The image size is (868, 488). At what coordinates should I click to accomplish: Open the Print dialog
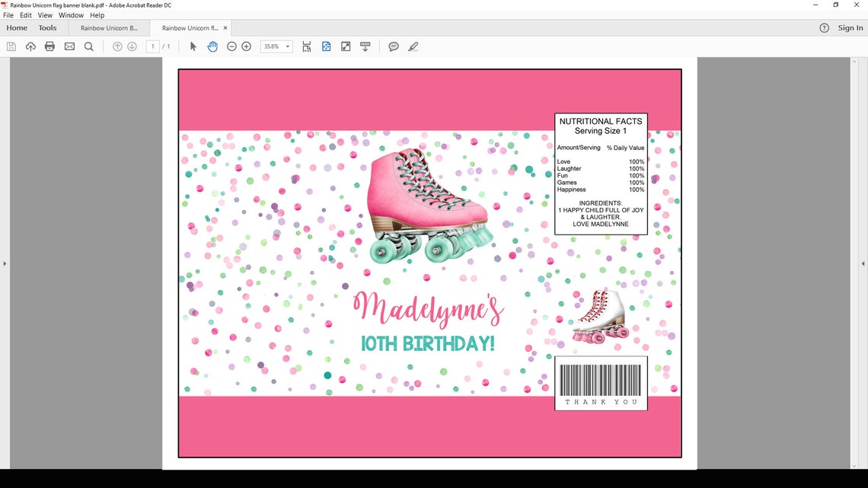(49, 46)
